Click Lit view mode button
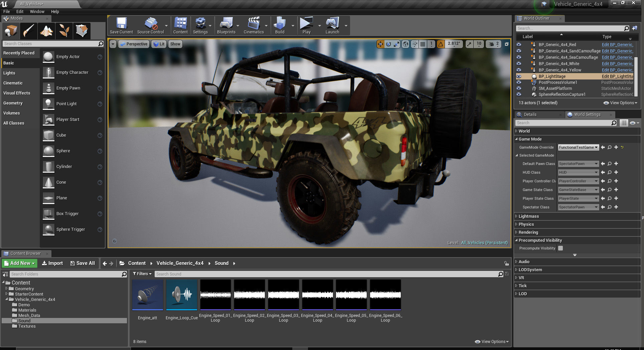 tap(159, 44)
